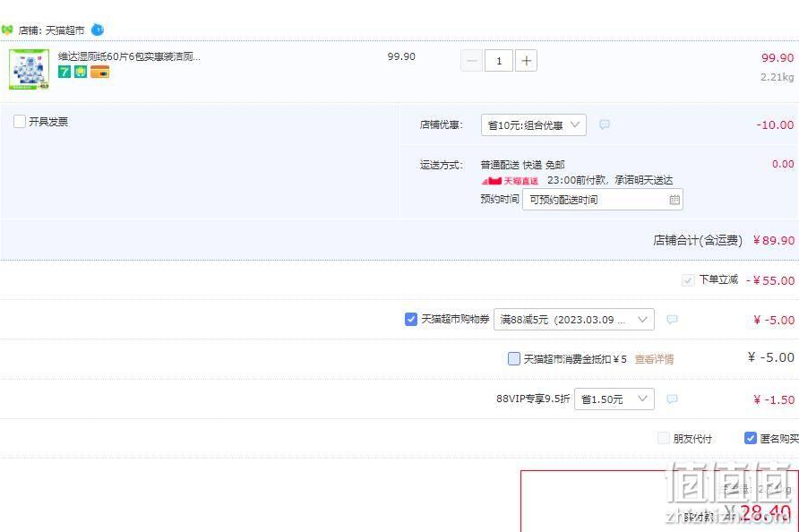Screen dimensions: 799x532
Task: Click the blue badge beside 天猫超市
Action: click(x=98, y=30)
